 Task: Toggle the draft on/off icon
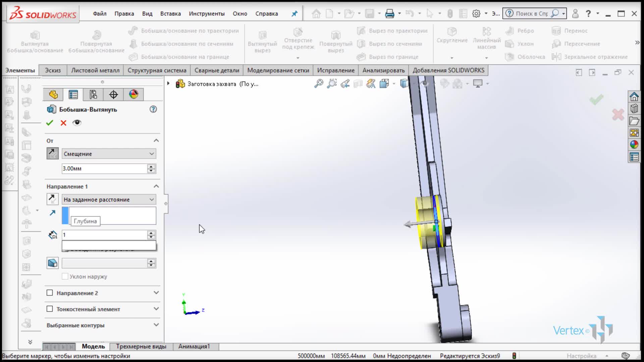[x=53, y=263]
